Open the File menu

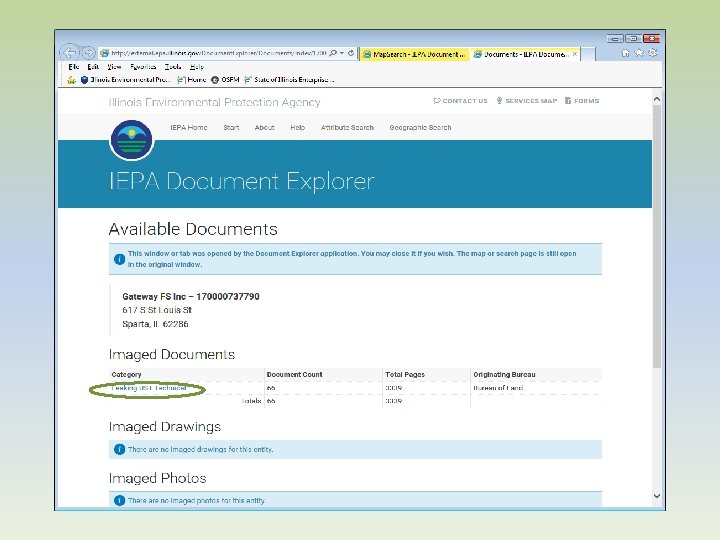(x=73, y=67)
